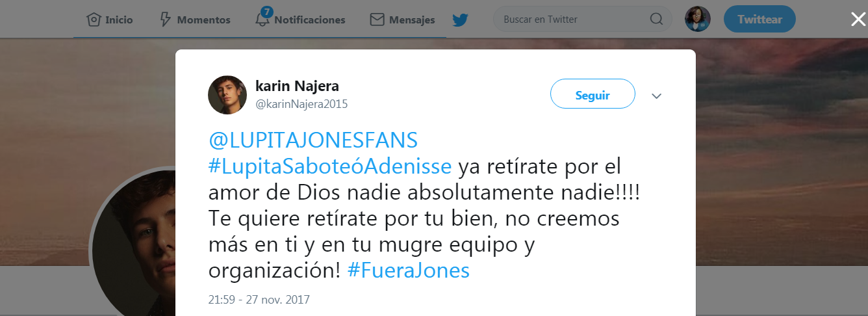
Task: Click the Notificaciones bell icon
Action: pyautogui.click(x=262, y=20)
